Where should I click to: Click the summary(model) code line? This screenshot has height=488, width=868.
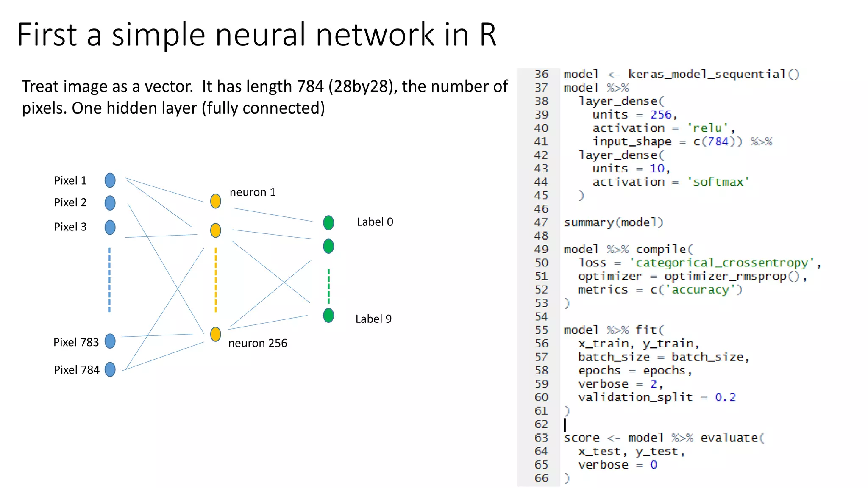point(613,222)
